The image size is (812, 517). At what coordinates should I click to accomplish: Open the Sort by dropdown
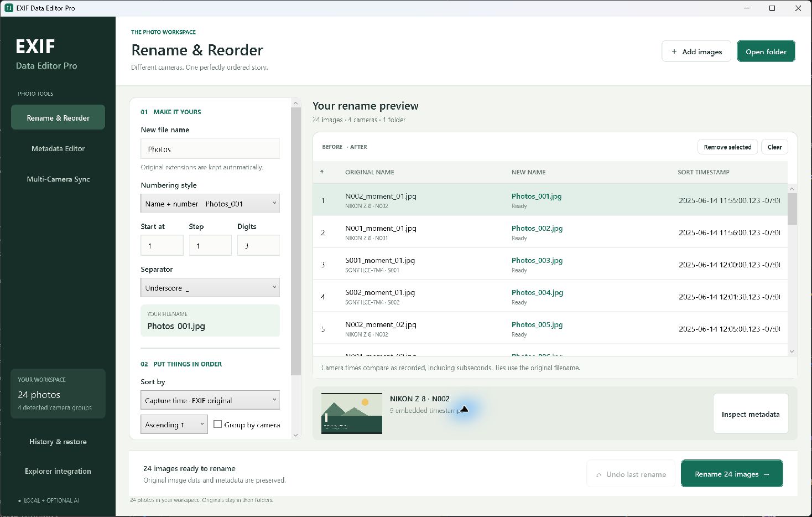(210, 400)
